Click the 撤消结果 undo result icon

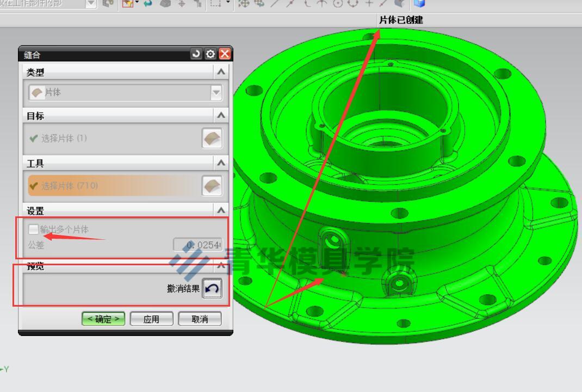212,288
